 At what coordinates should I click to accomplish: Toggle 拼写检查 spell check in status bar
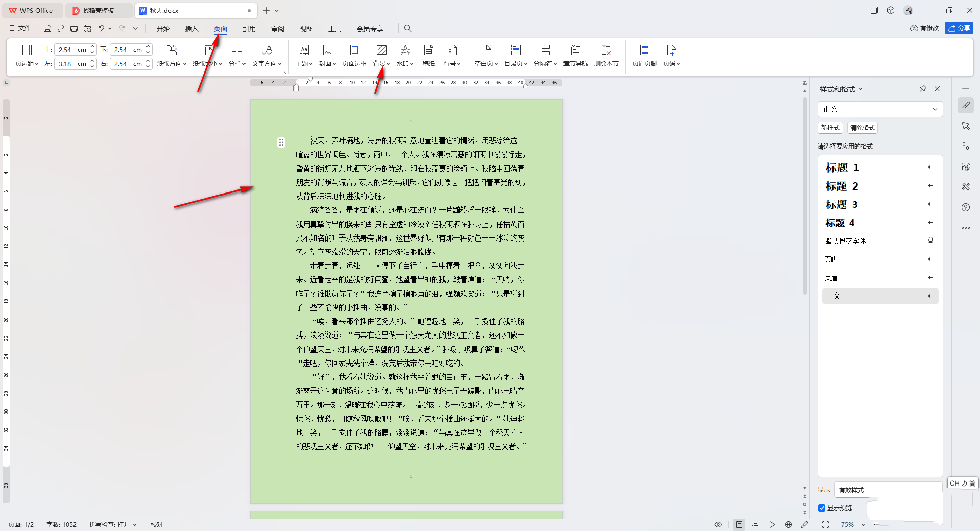[x=113, y=525]
